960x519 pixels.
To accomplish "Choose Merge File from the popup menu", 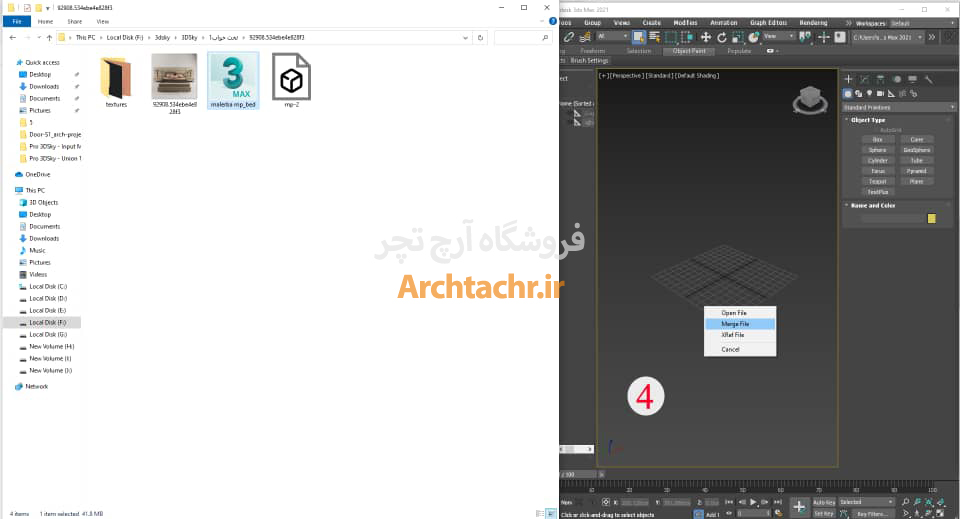I will (x=740, y=324).
